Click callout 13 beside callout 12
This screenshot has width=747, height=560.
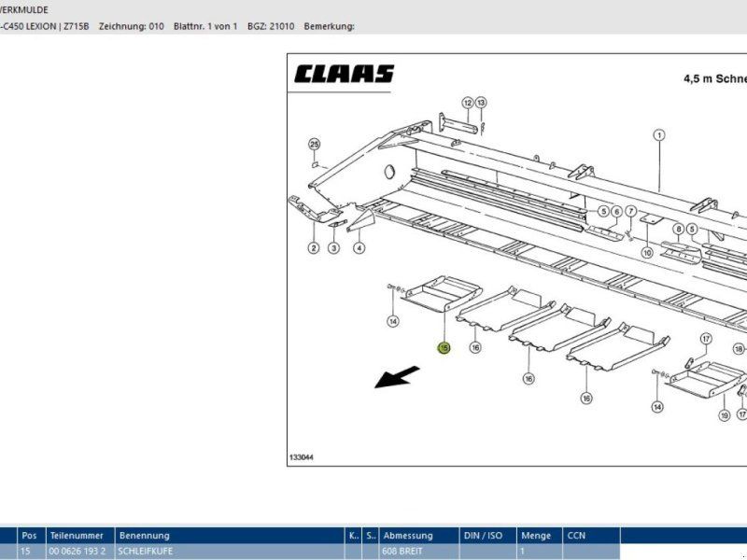point(481,103)
